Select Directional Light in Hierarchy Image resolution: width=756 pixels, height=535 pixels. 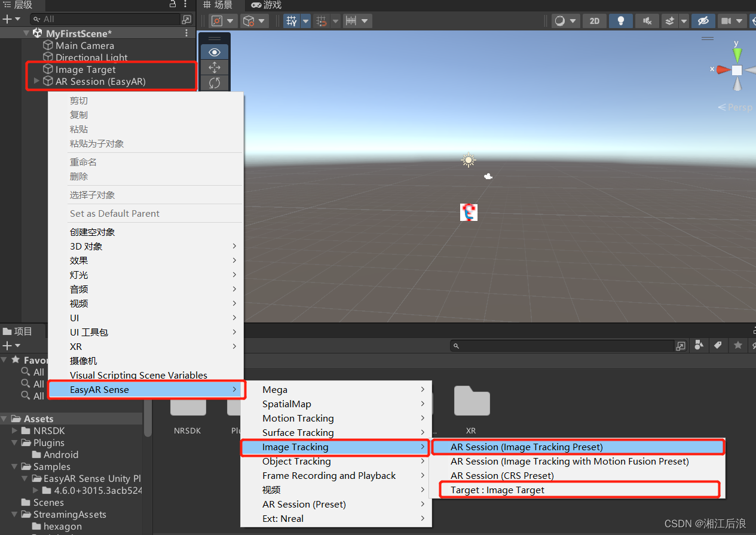point(91,57)
